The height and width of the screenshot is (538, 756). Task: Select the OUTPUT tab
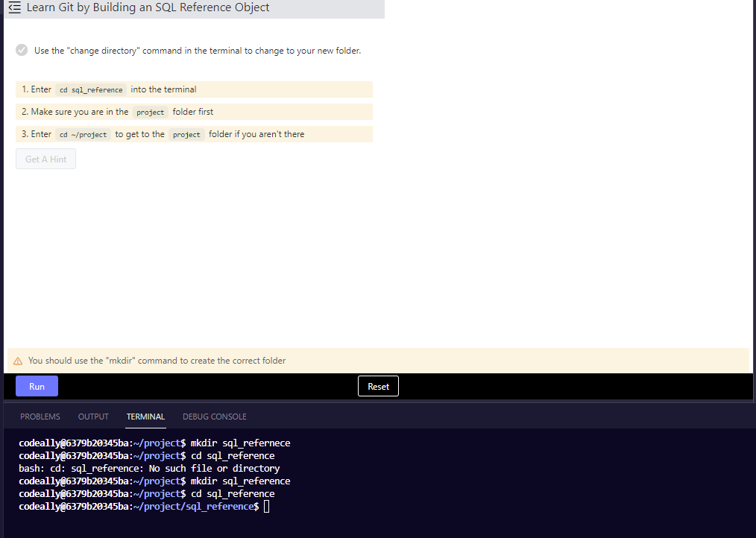click(x=92, y=417)
